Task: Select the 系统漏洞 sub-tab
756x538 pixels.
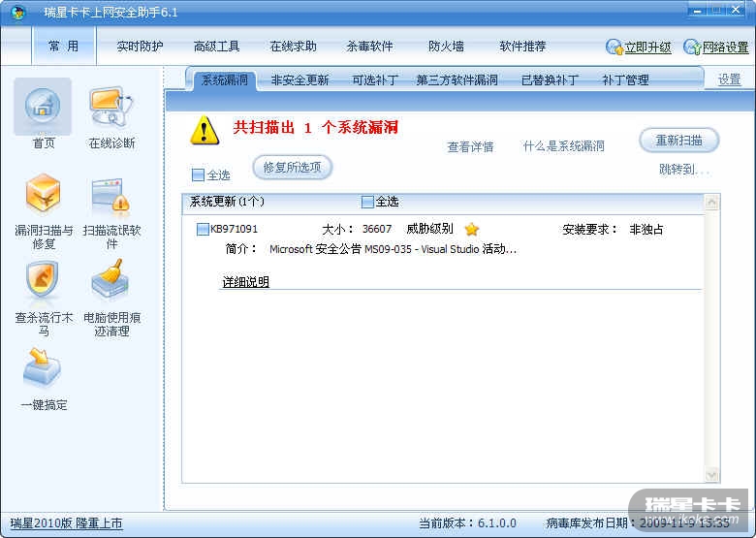Action: (225, 79)
